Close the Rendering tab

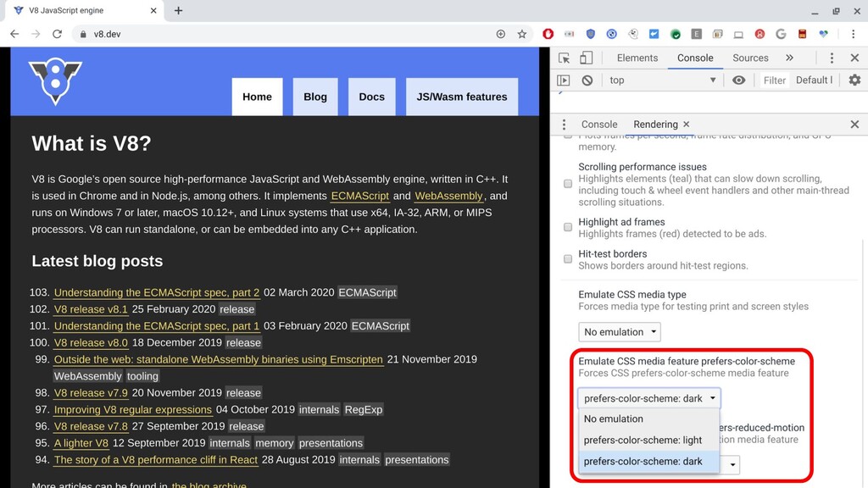(x=687, y=125)
